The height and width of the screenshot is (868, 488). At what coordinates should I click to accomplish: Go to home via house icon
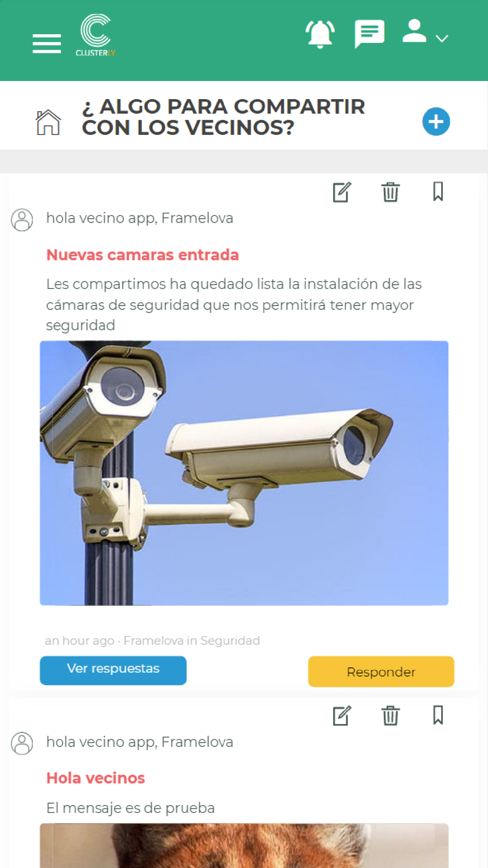point(48,122)
